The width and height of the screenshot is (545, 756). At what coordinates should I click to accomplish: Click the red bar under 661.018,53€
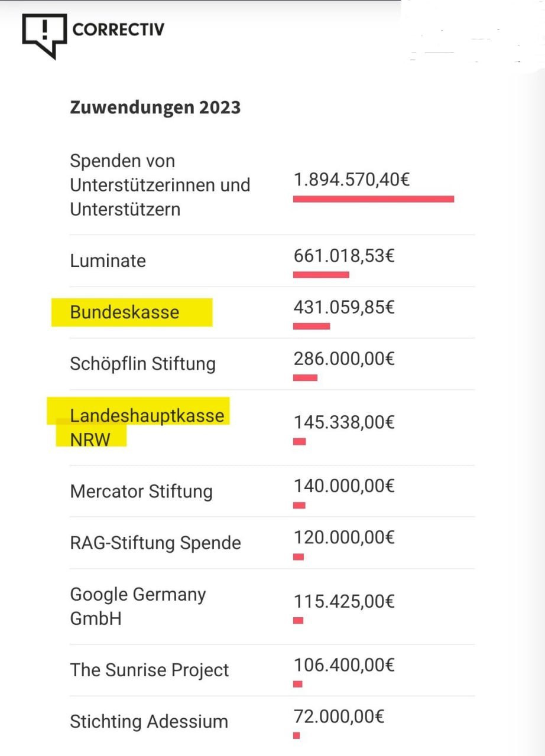(x=321, y=275)
